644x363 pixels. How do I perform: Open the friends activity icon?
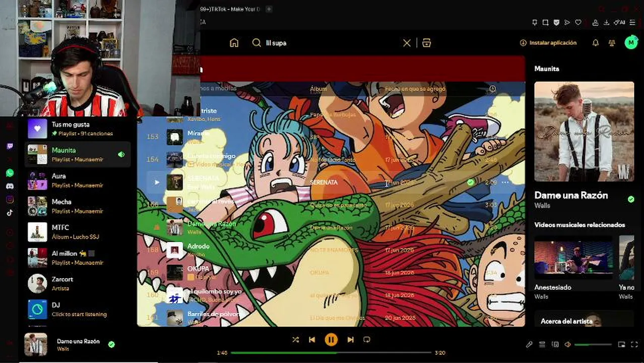[x=612, y=43]
